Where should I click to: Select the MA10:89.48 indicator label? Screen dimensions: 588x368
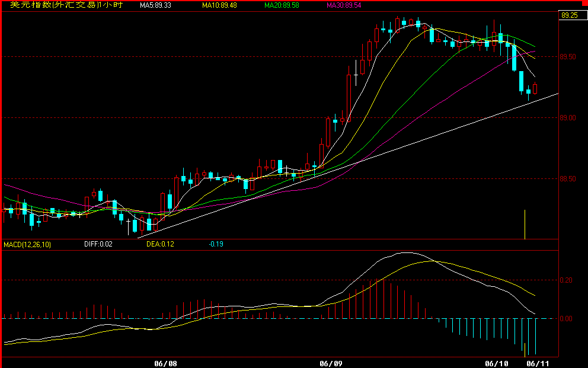(219, 5)
